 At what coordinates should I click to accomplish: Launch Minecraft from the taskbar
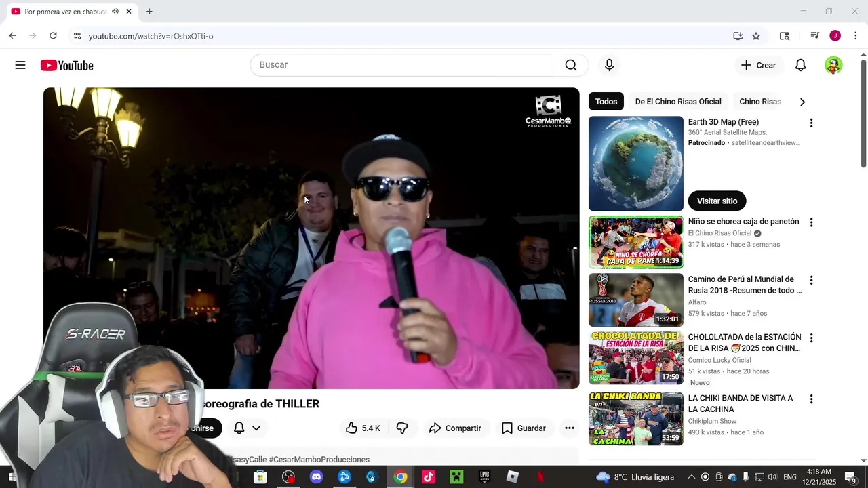pyautogui.click(x=456, y=477)
